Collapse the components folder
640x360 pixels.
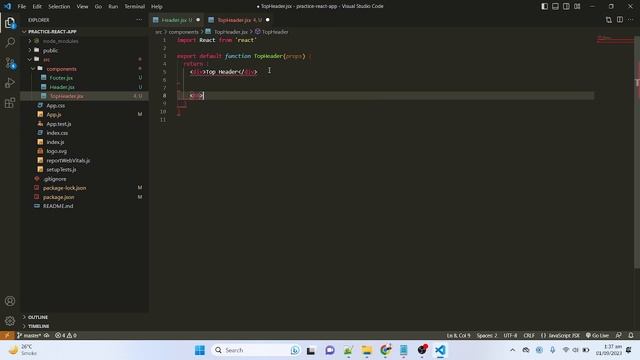click(x=61, y=69)
